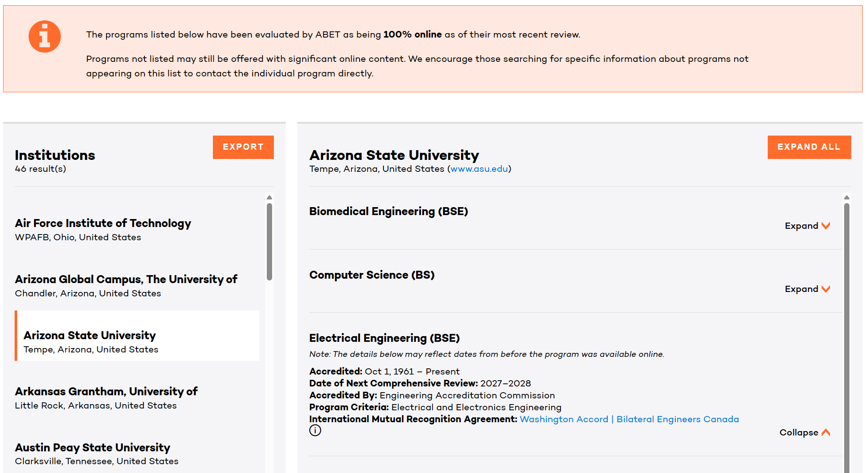Click programs panel scroll up arrow
Image resolution: width=868 pixels, height=473 pixels.
846,197
